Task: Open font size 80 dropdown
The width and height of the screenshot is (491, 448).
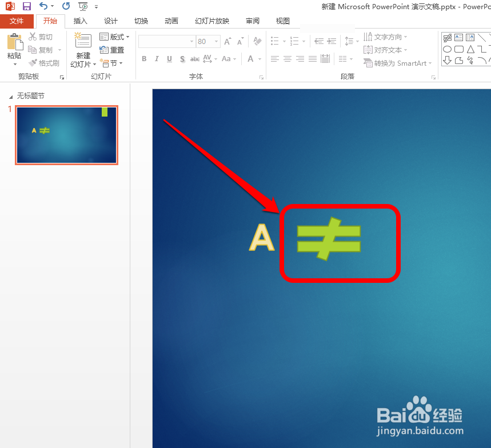Action: pos(217,41)
